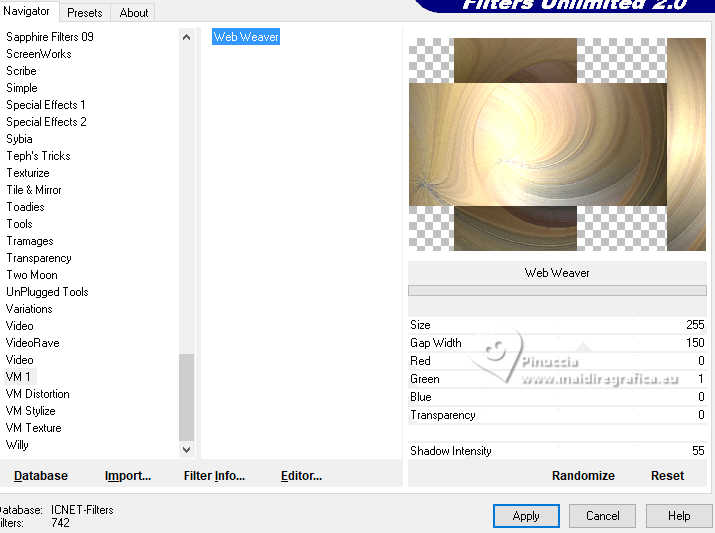Reset the filter settings

point(667,476)
